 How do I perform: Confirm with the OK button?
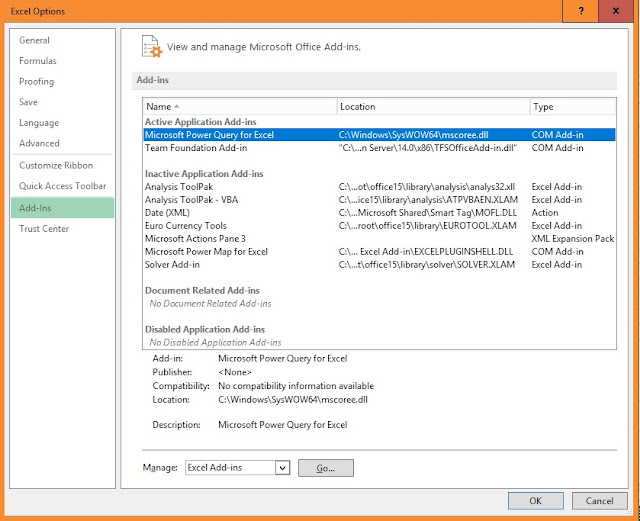536,501
